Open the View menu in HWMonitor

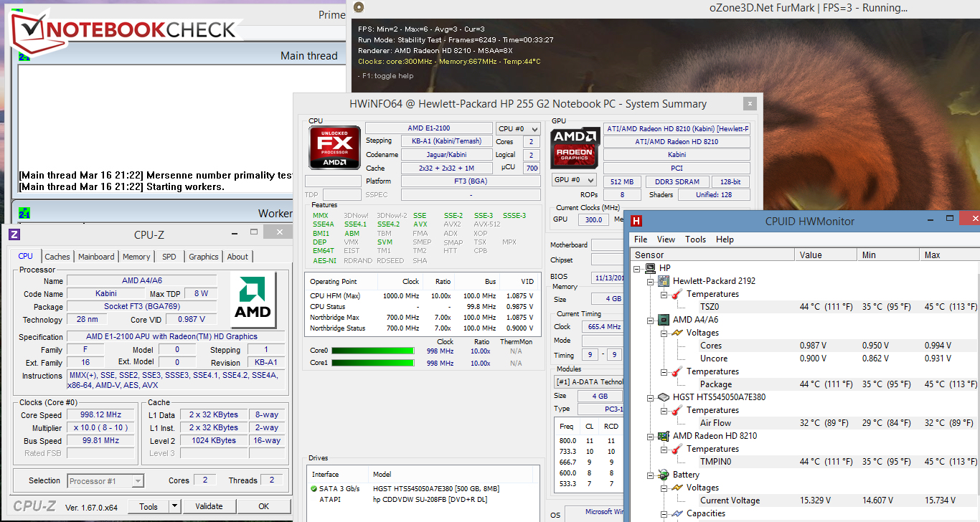(x=666, y=239)
